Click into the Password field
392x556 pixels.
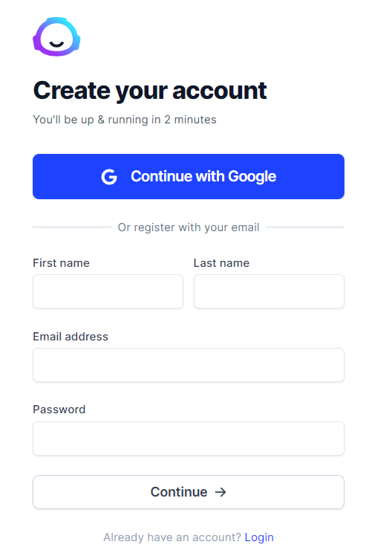click(x=189, y=439)
